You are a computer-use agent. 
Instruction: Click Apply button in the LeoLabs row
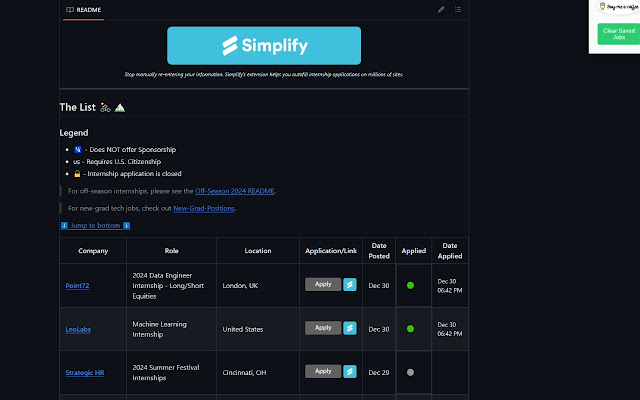click(323, 328)
